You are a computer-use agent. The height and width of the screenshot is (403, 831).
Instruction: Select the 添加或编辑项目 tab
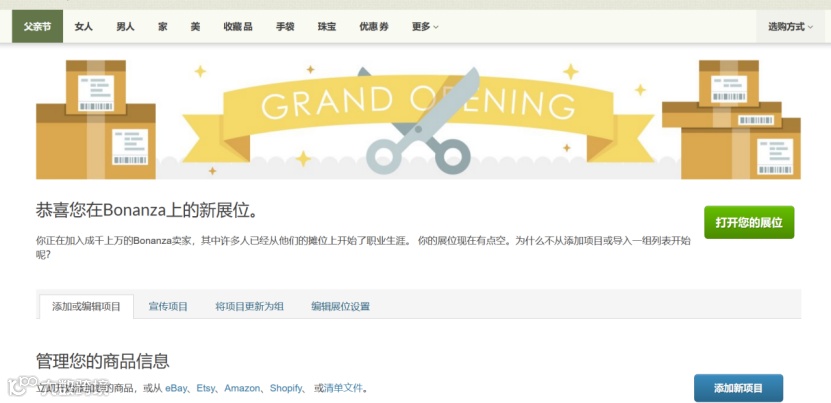[86, 306]
